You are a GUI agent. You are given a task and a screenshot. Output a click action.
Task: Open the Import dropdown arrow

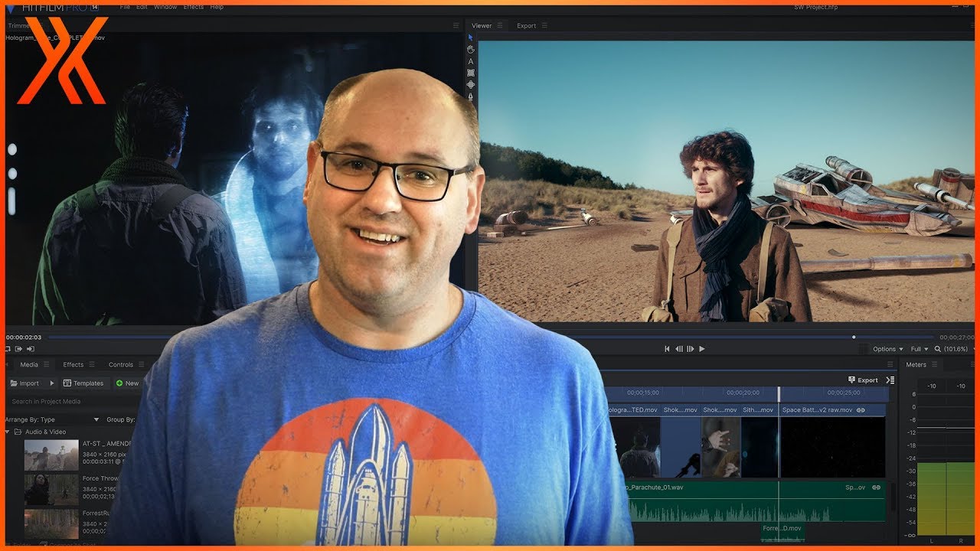52,383
